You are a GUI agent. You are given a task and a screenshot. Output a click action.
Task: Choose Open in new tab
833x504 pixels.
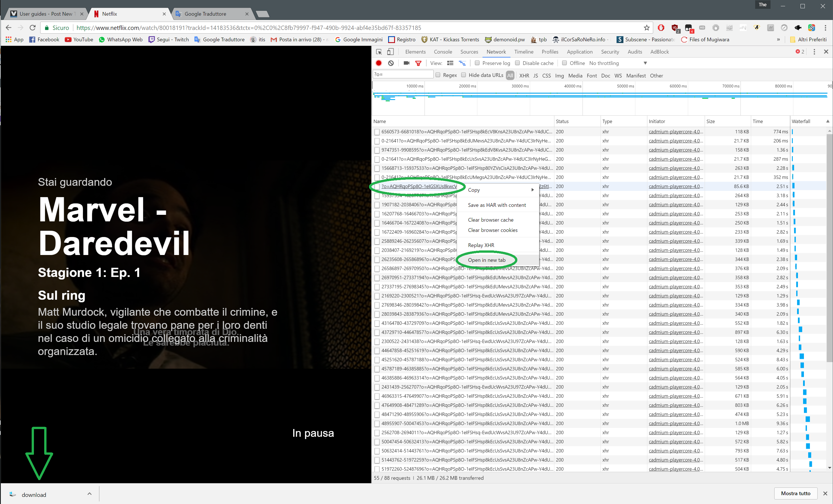(x=487, y=260)
